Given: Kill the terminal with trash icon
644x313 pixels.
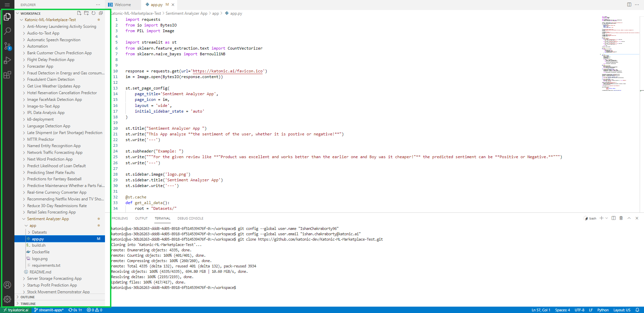Looking at the screenshot, I should tap(621, 218).
